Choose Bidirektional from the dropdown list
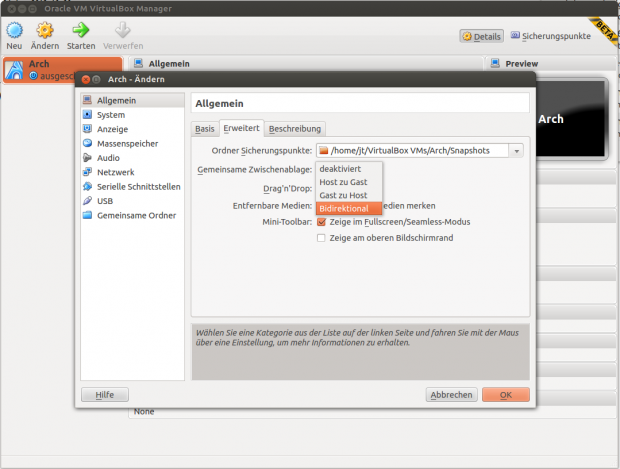620x469 pixels. point(344,208)
